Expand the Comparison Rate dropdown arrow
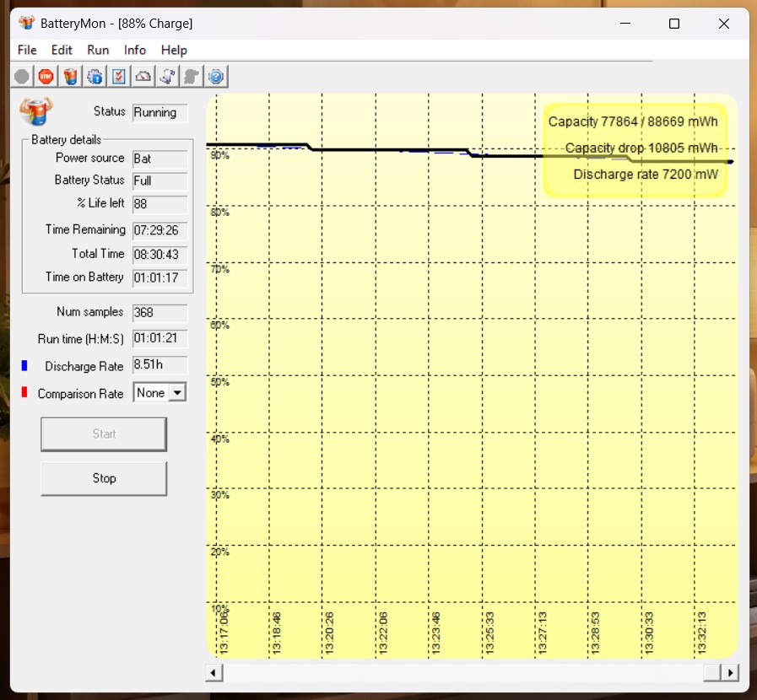The width and height of the screenshot is (757, 700). coord(178,393)
